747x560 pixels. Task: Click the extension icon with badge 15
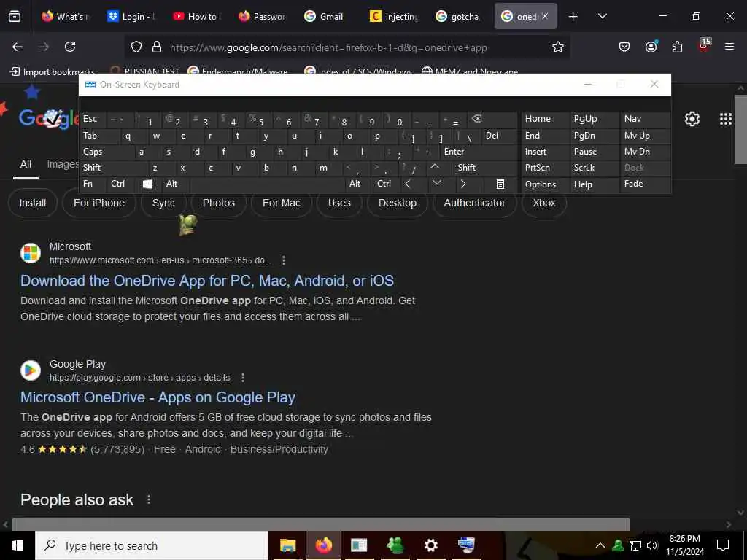(x=704, y=46)
